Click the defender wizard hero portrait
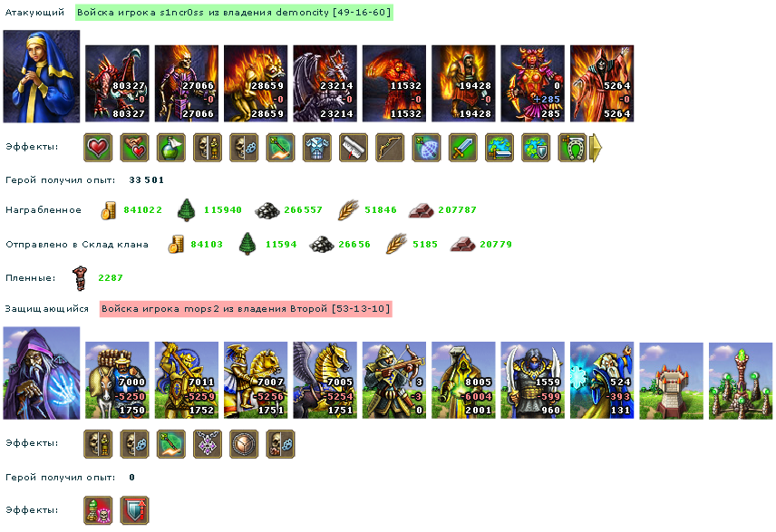This screenshot has height=532, width=776. 42,373
